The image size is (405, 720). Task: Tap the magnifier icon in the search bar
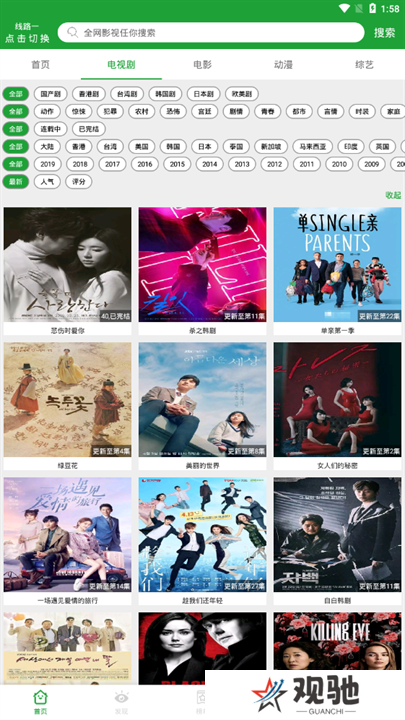point(73,33)
